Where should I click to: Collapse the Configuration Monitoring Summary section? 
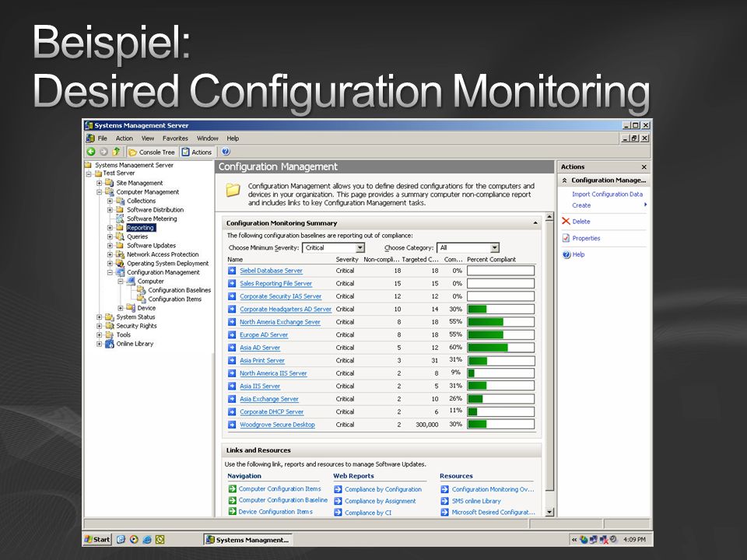point(535,223)
